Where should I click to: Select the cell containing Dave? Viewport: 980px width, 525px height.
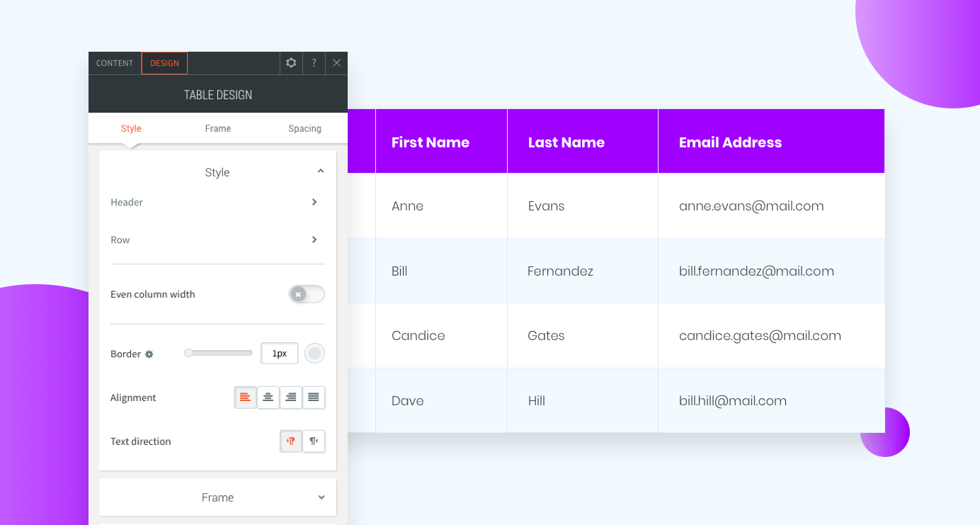441,400
